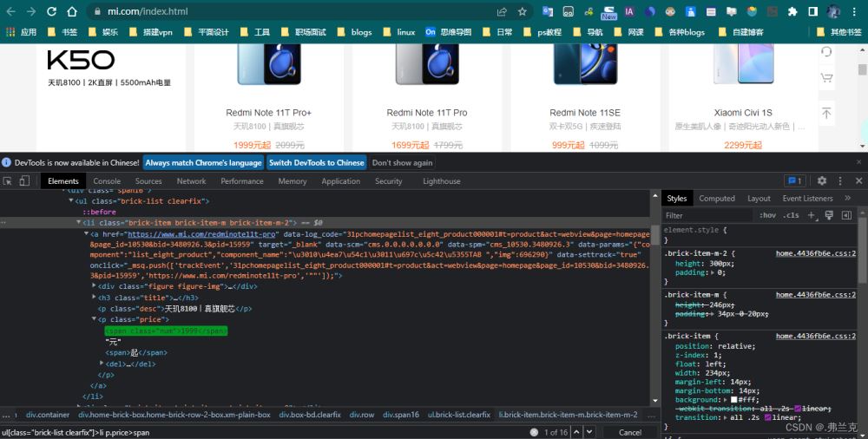Image resolution: width=868 pixels, height=439 pixels.
Task: Expand the background shorthand property
Action: [725, 400]
